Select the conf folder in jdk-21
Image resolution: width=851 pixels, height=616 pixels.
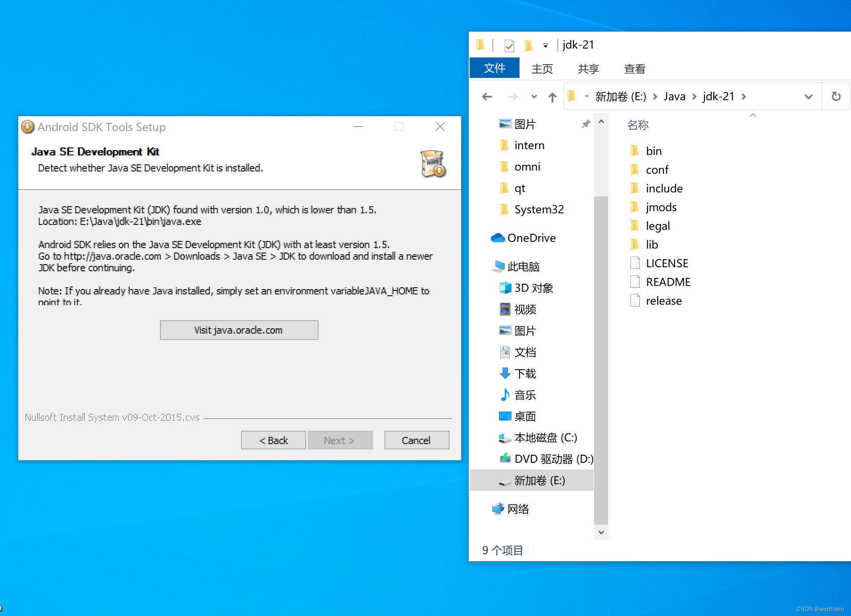[x=657, y=170]
